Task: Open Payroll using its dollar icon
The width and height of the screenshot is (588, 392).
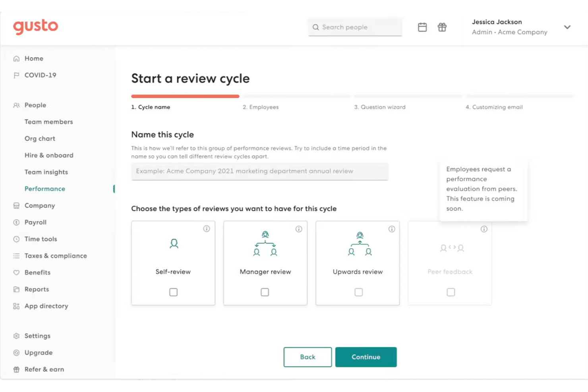Action: (x=16, y=222)
